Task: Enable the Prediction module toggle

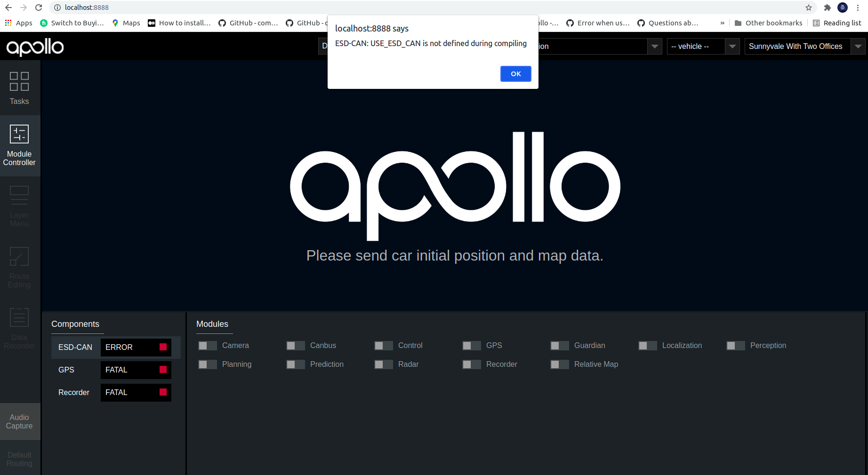Action: [x=295, y=364]
